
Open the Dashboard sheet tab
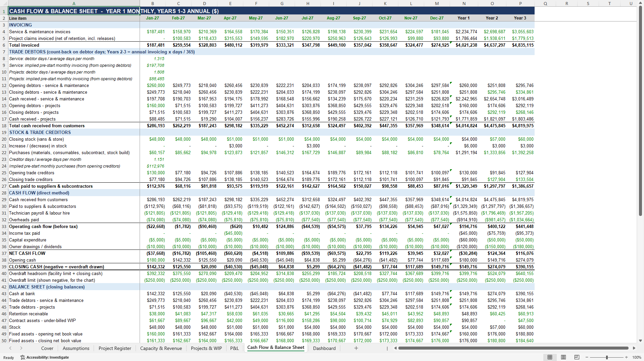point(324,348)
